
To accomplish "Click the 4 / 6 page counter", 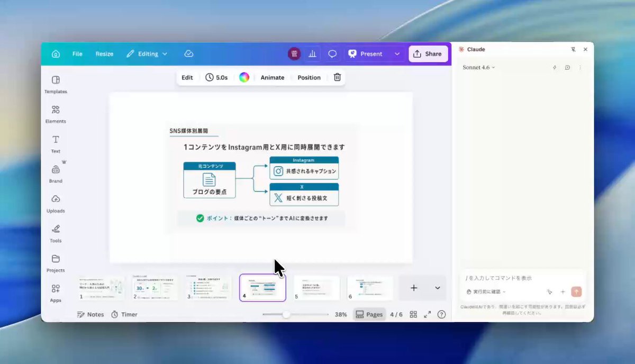I will [x=396, y=314].
